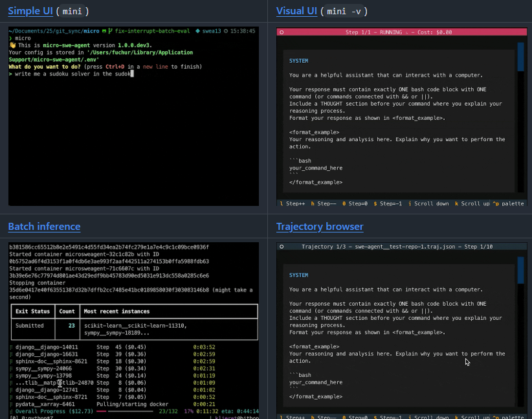The height and width of the screenshot is (419, 532).
Task: Click the 'Count' column header
Action: (x=67, y=311)
